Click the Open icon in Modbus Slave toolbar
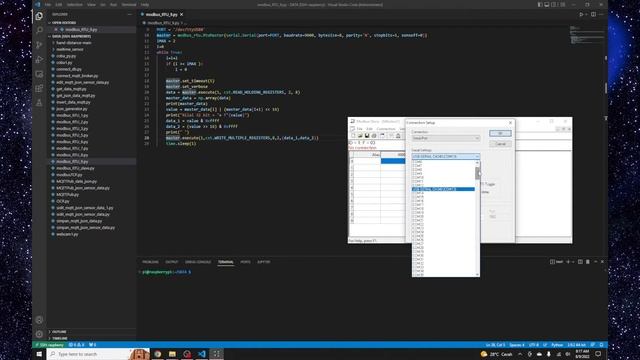The image size is (640, 360). click(360, 136)
